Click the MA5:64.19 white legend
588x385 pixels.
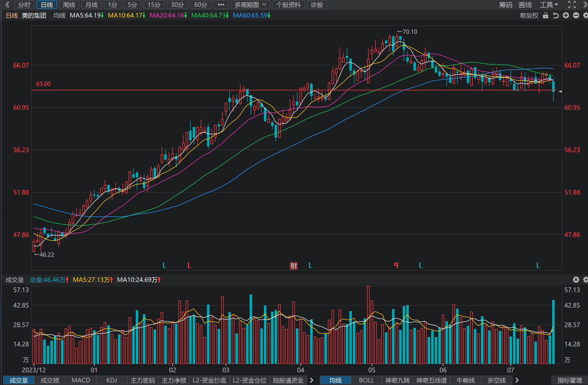[87, 15]
